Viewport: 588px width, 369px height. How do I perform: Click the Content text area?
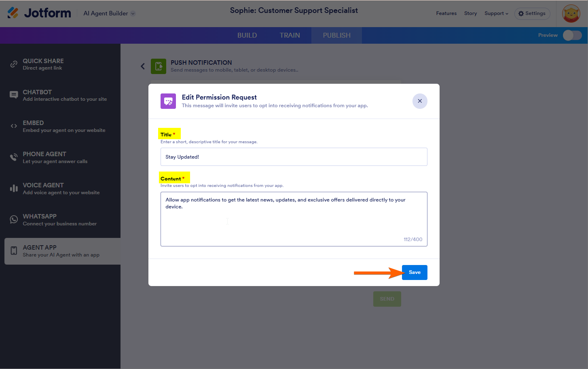point(294,219)
